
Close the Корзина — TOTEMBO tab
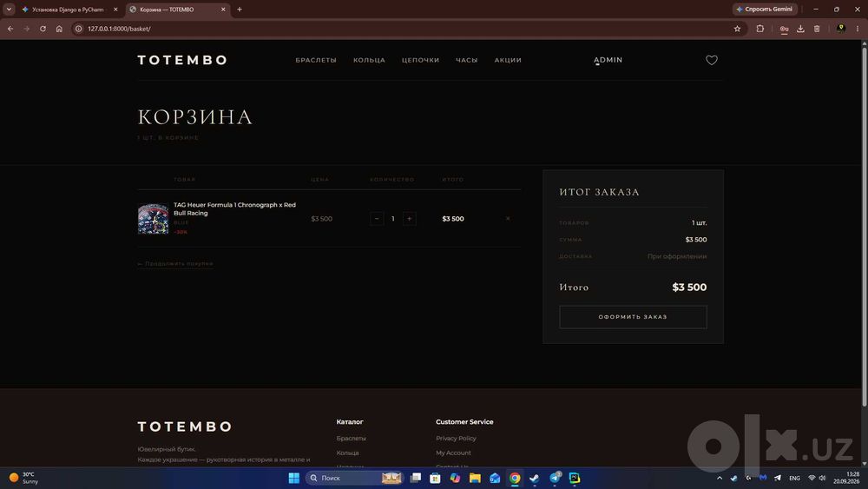coord(223,10)
